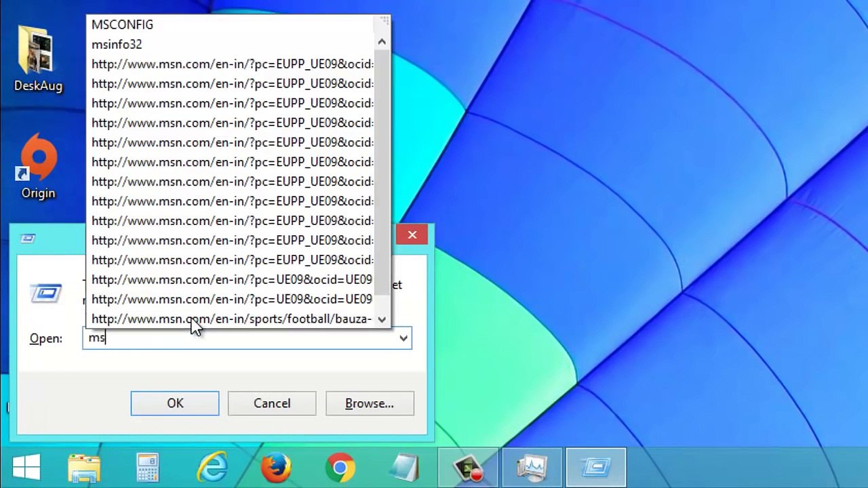Select the Run taskbar icon
Viewport: 868px width, 488px height.
click(596, 468)
